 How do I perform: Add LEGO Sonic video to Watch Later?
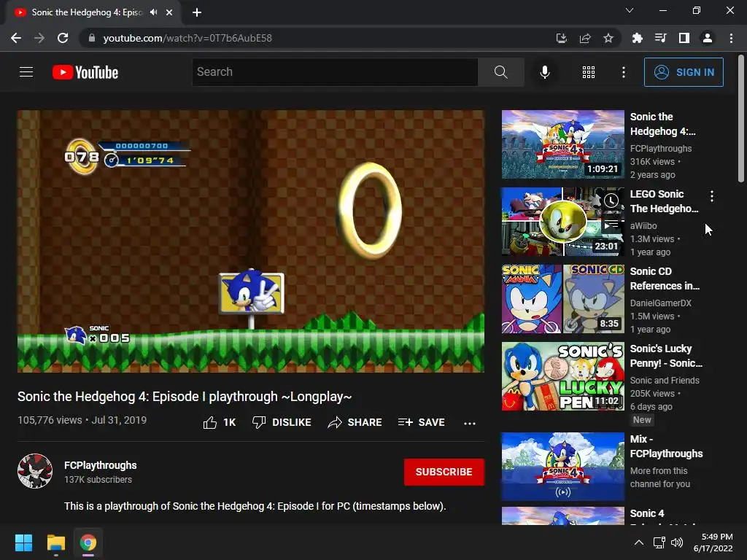click(611, 201)
